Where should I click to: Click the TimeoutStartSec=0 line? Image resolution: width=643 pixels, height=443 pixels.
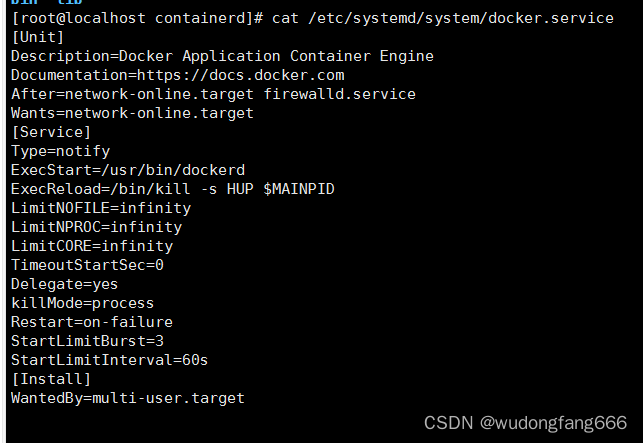pyautogui.click(x=87, y=265)
